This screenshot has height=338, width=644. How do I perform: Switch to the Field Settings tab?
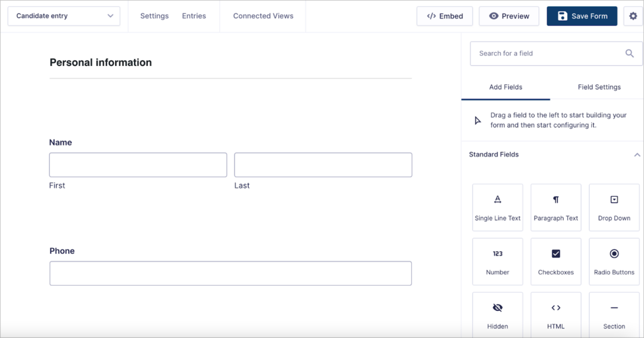599,87
